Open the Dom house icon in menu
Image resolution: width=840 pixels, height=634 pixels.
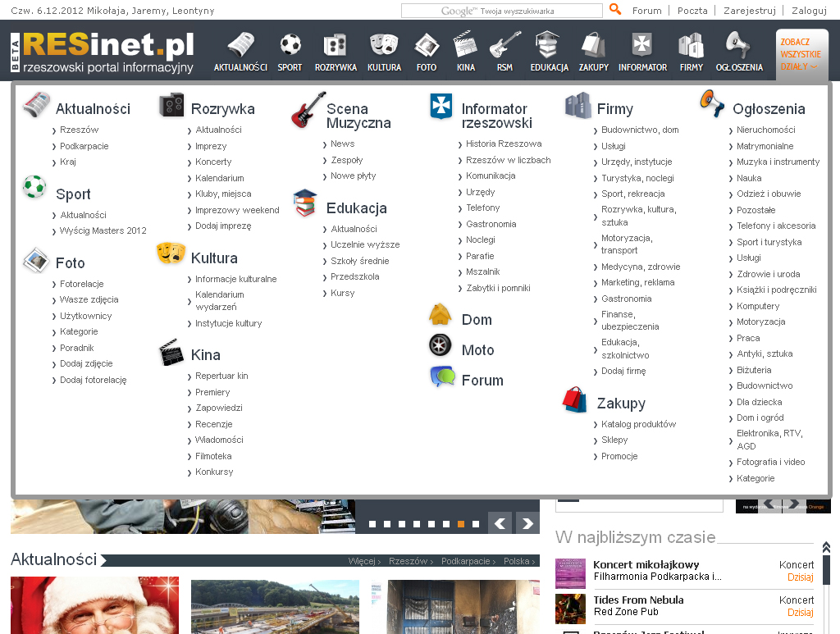tap(441, 316)
